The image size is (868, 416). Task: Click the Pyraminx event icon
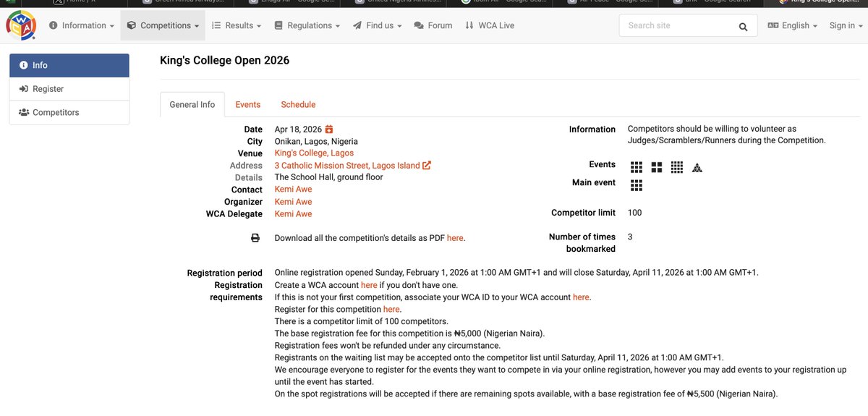697,168
